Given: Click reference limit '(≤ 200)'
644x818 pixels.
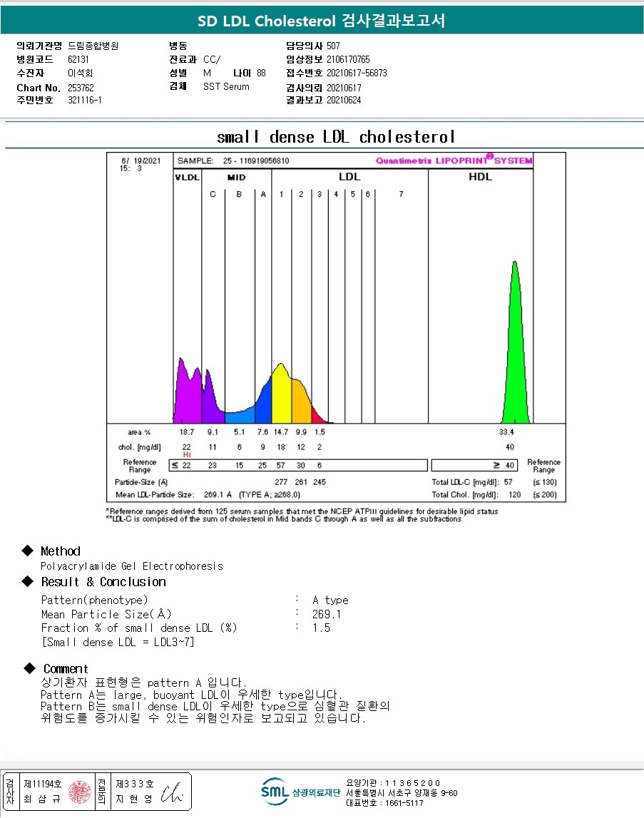Looking at the screenshot, I should (545, 494).
